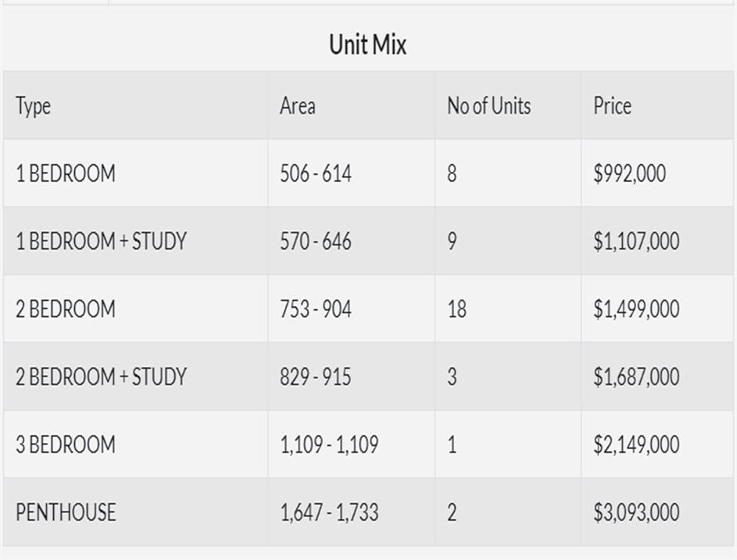Select the 1 BEDROOM + STUDY row label

(x=102, y=241)
